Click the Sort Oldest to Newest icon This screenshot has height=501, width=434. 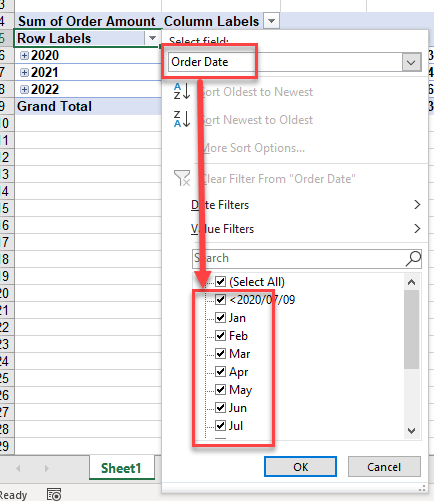click(182, 91)
